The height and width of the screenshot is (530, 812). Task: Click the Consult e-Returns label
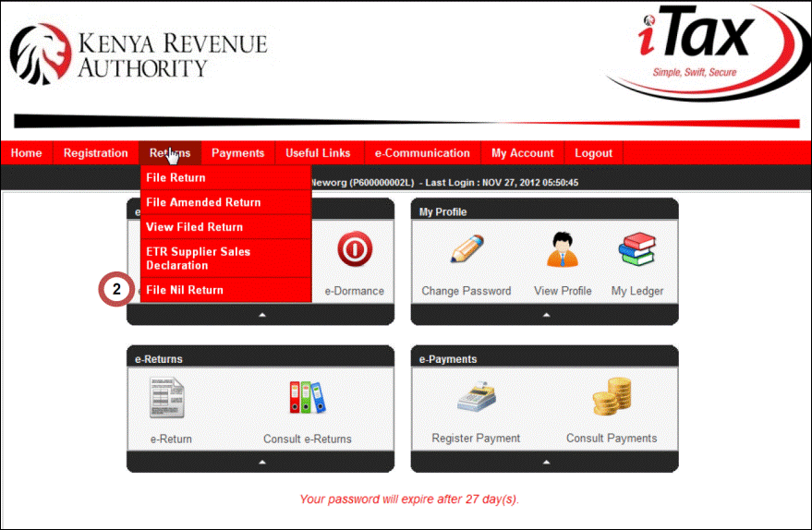[307, 439]
